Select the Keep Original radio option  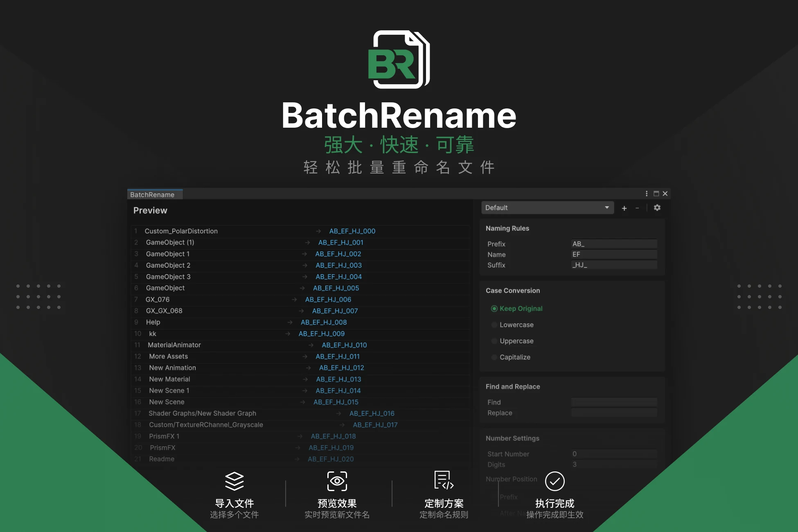point(494,309)
